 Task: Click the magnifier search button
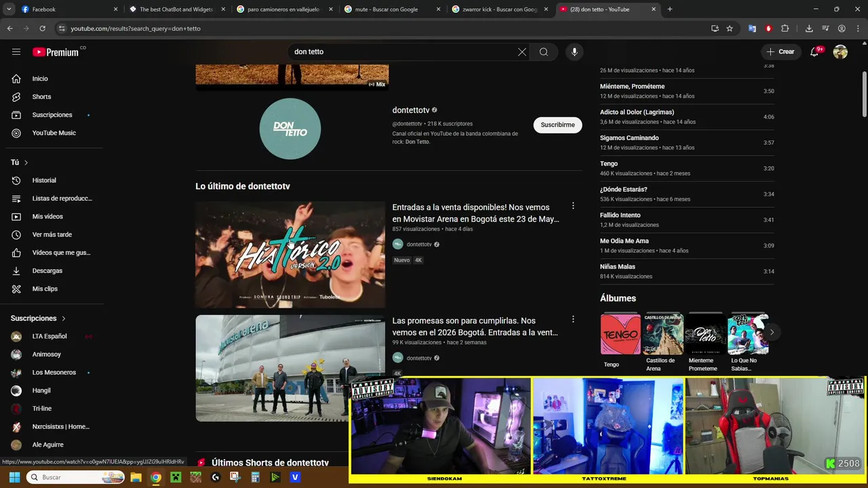(544, 52)
